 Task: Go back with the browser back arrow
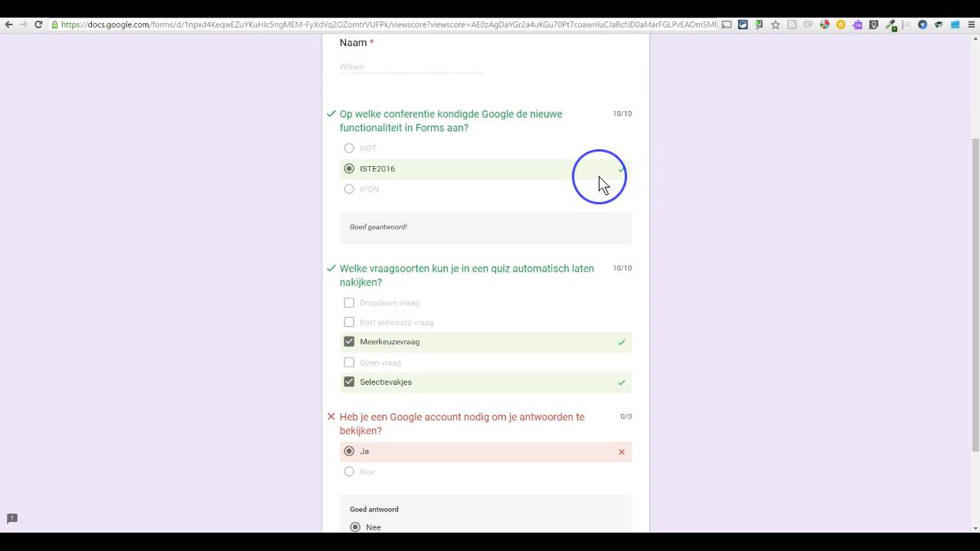click(8, 24)
